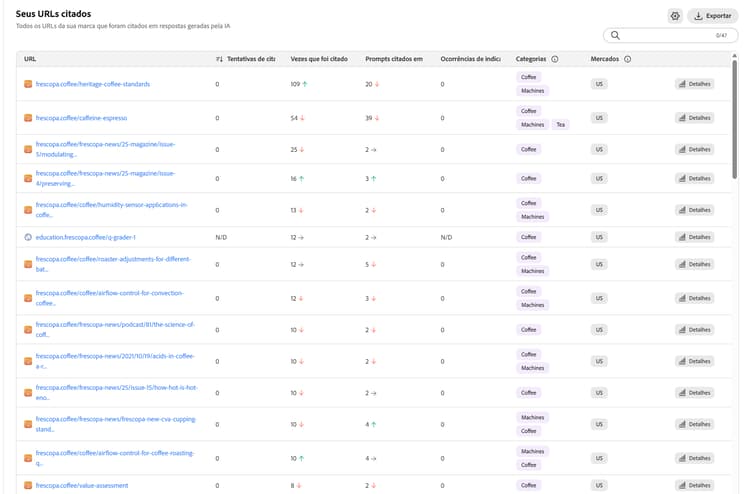The image size is (750, 494).
Task: Click page icon beside the-science-of podcast URL
Action: pyautogui.click(x=28, y=330)
